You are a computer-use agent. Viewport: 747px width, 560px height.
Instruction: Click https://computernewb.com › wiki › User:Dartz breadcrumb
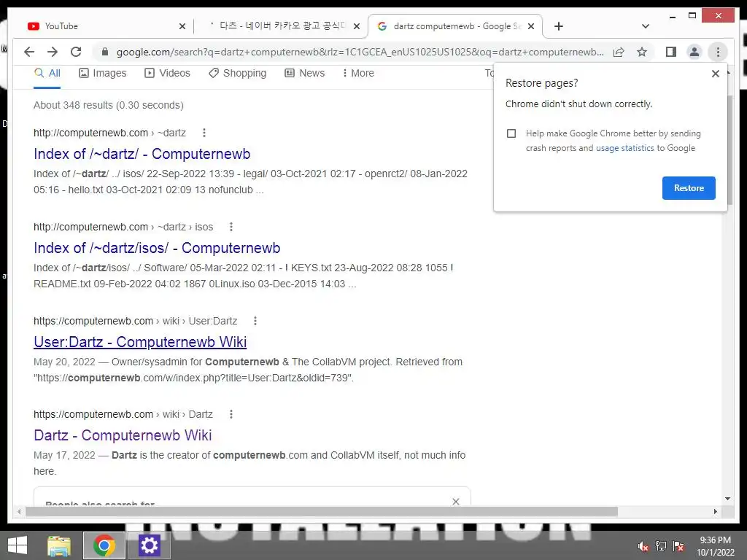pos(135,321)
